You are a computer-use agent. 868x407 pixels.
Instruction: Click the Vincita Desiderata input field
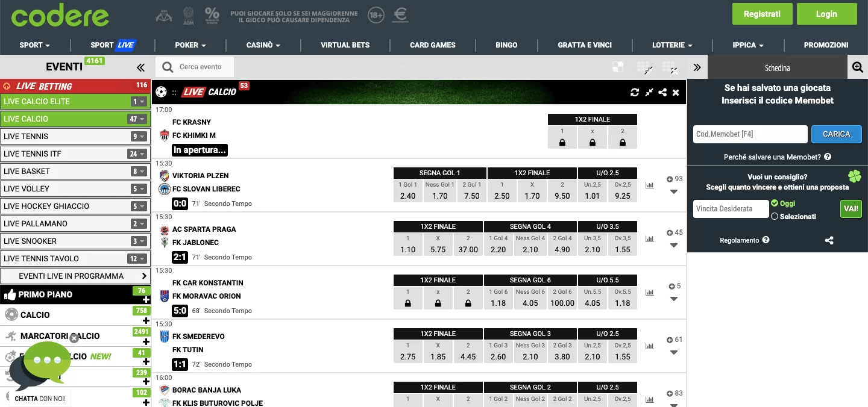(x=731, y=209)
